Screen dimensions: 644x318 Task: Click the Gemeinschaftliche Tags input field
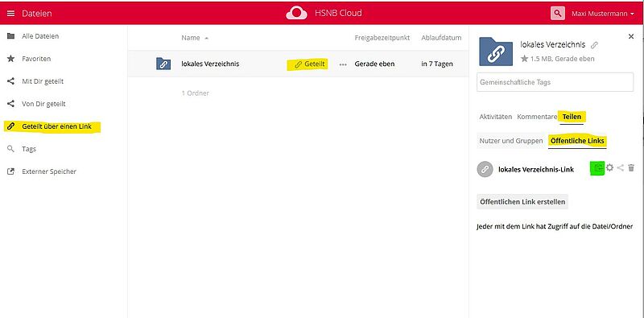pyautogui.click(x=555, y=82)
